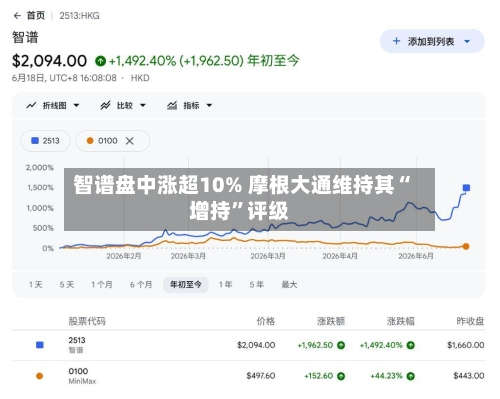Remove the 0100 comparison with X

pyautogui.click(x=130, y=141)
